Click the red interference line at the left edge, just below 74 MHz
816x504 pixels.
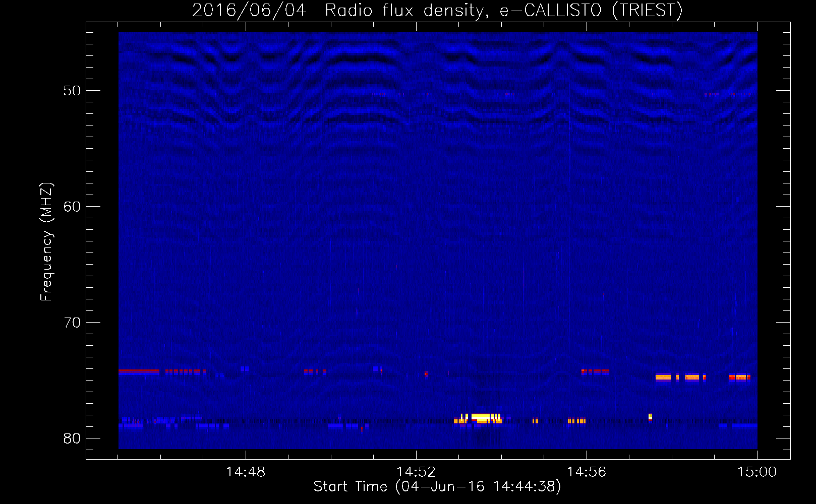139,371
